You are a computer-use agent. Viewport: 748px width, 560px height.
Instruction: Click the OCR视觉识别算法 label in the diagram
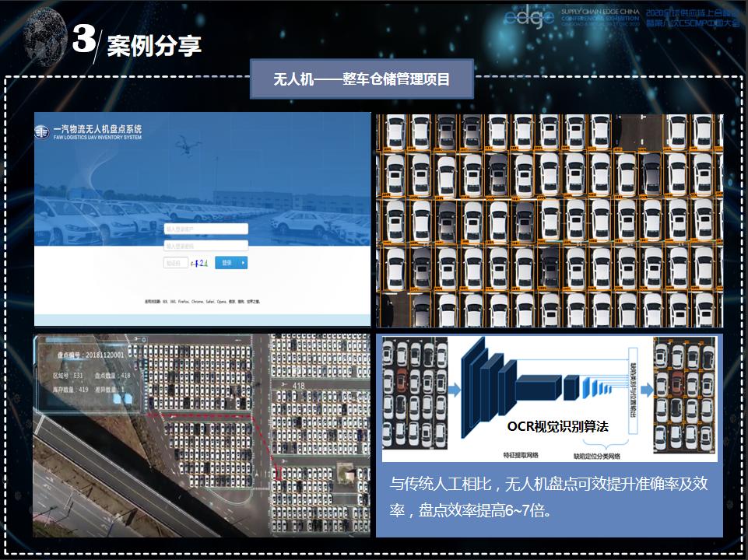(x=560, y=425)
